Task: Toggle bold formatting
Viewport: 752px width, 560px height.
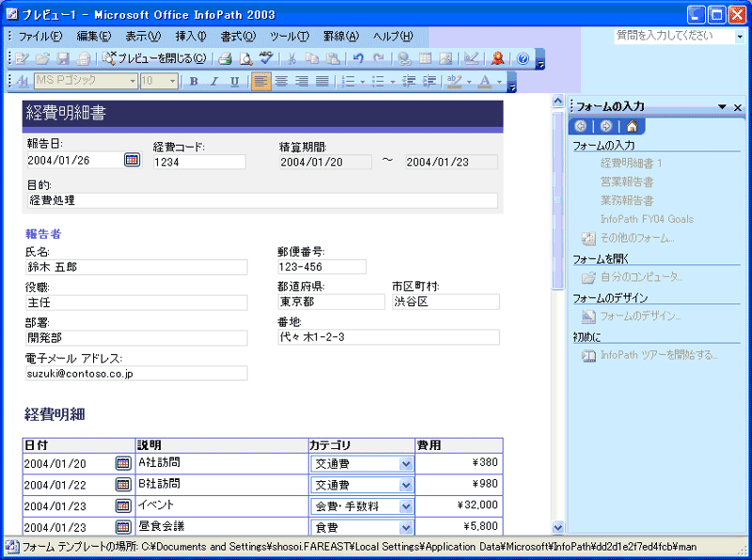Action: (x=194, y=82)
